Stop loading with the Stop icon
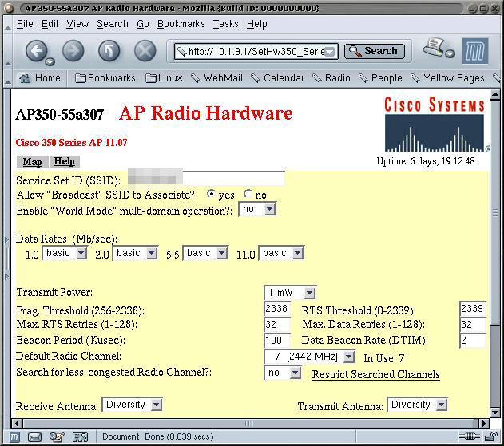Image resolution: width=504 pixels, height=446 pixels. 145,51
